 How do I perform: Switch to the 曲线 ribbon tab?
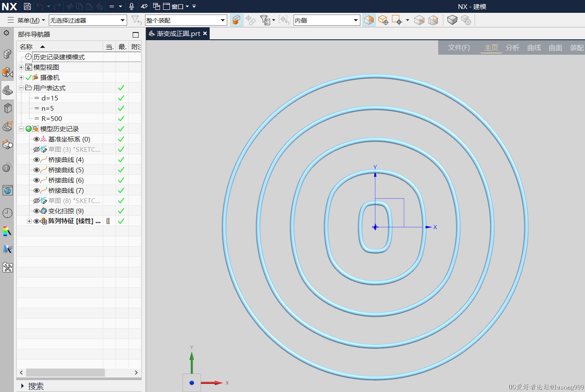534,47
